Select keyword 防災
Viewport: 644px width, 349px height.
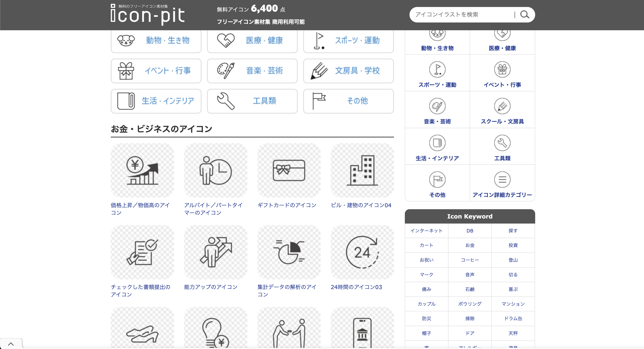click(x=427, y=319)
